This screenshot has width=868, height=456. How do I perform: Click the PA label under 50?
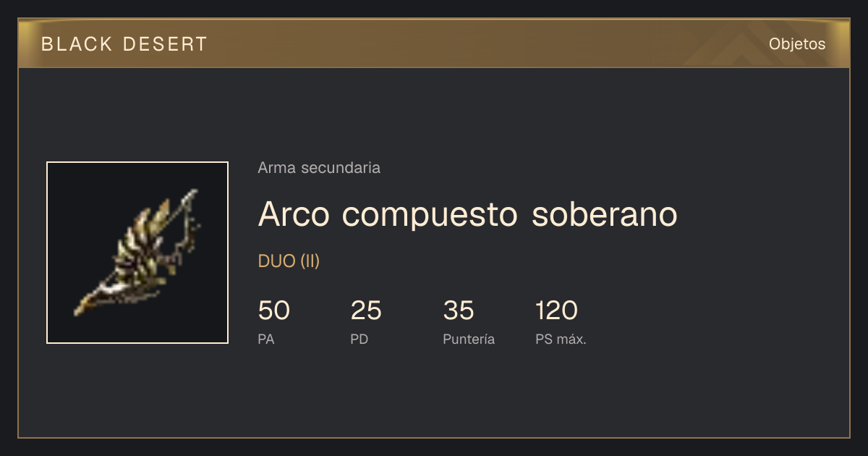pyautogui.click(x=266, y=339)
